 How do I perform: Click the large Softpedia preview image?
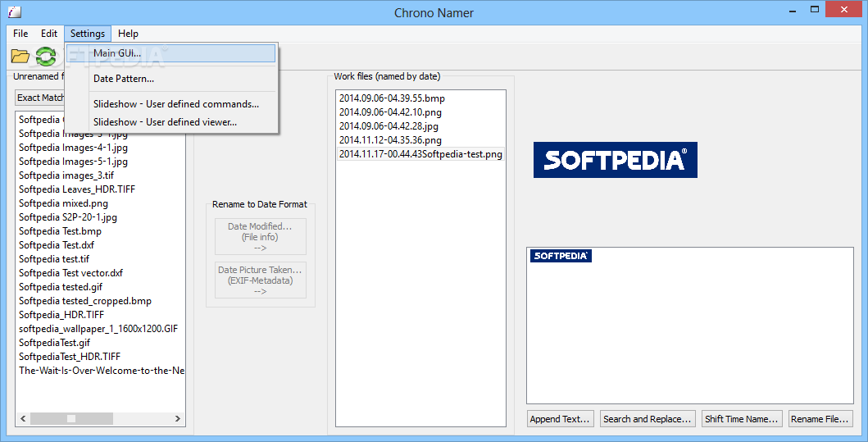click(x=615, y=160)
